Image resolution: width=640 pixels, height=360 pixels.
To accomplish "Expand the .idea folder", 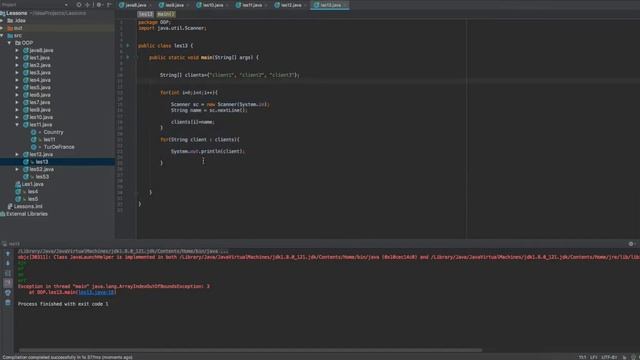I will click(x=2, y=20).
